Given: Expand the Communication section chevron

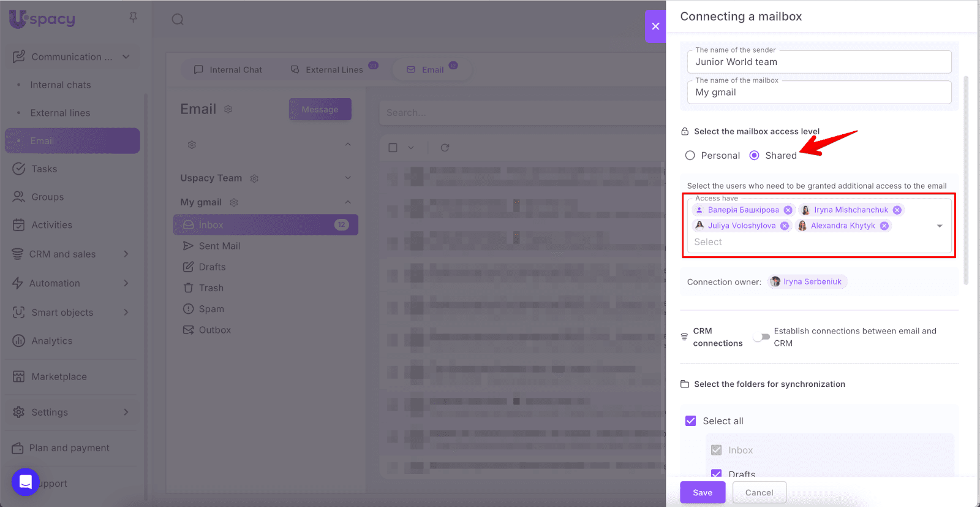Looking at the screenshot, I should (126, 57).
